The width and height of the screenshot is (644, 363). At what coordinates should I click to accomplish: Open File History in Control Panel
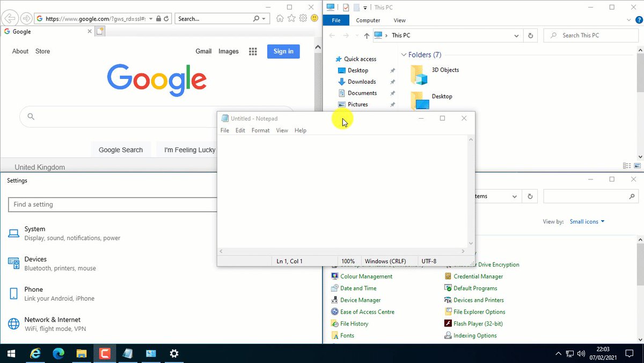point(349,324)
